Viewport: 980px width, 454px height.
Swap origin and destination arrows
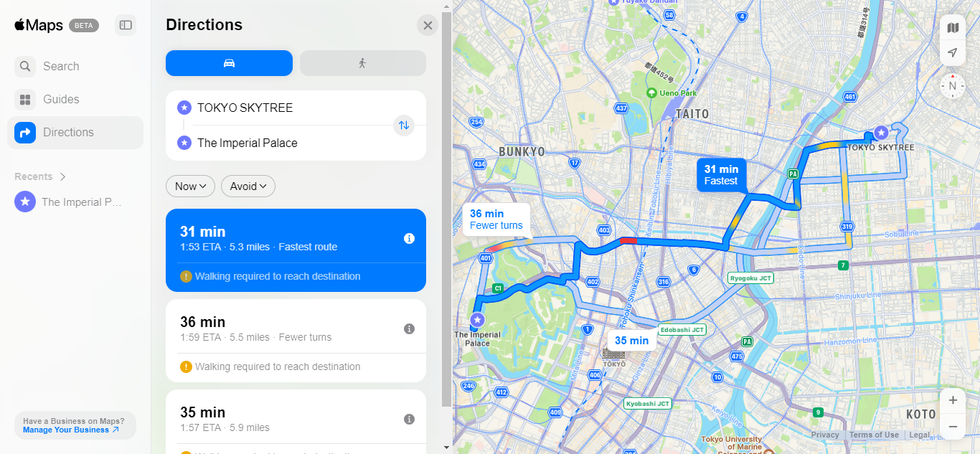(x=404, y=126)
